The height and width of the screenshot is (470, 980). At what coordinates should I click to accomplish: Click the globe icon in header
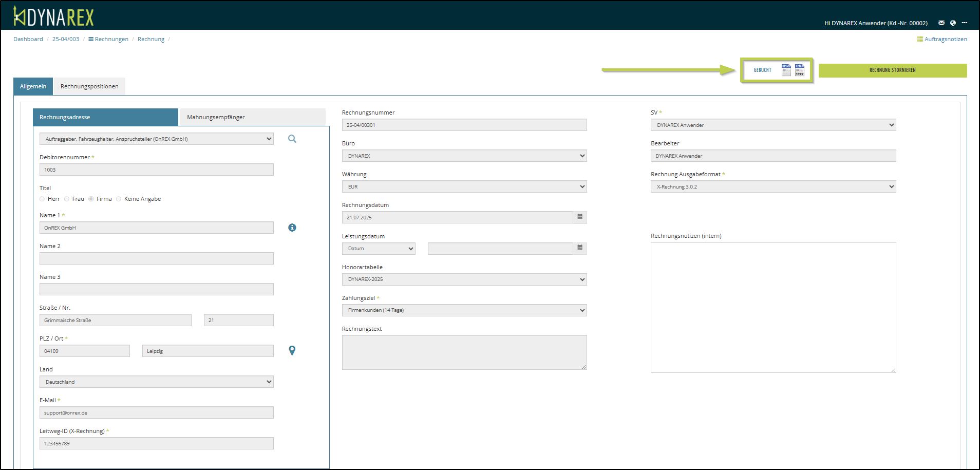[953, 23]
